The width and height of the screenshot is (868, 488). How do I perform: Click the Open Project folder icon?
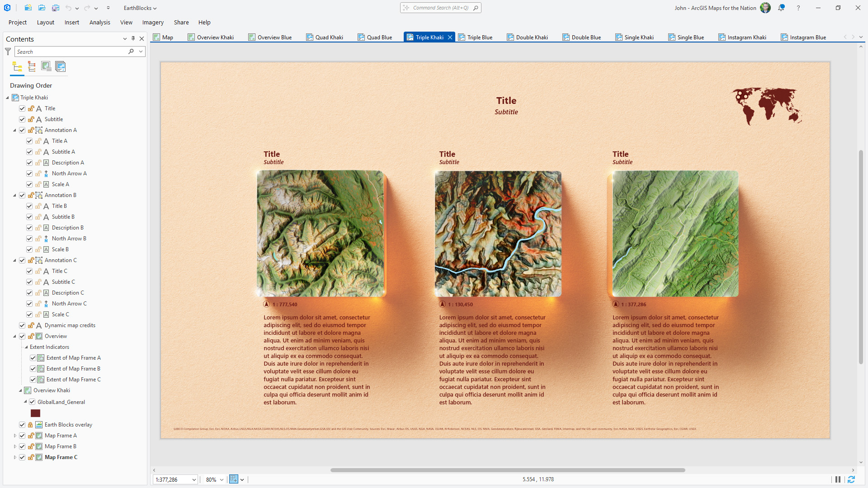click(x=42, y=8)
